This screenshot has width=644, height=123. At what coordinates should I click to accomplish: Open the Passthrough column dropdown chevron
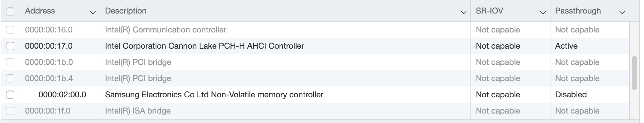(x=622, y=13)
